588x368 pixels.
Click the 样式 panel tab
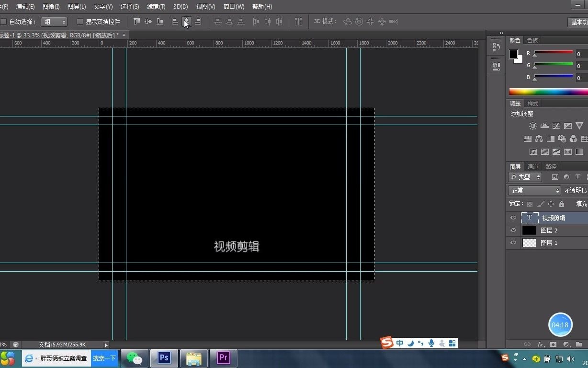click(532, 103)
